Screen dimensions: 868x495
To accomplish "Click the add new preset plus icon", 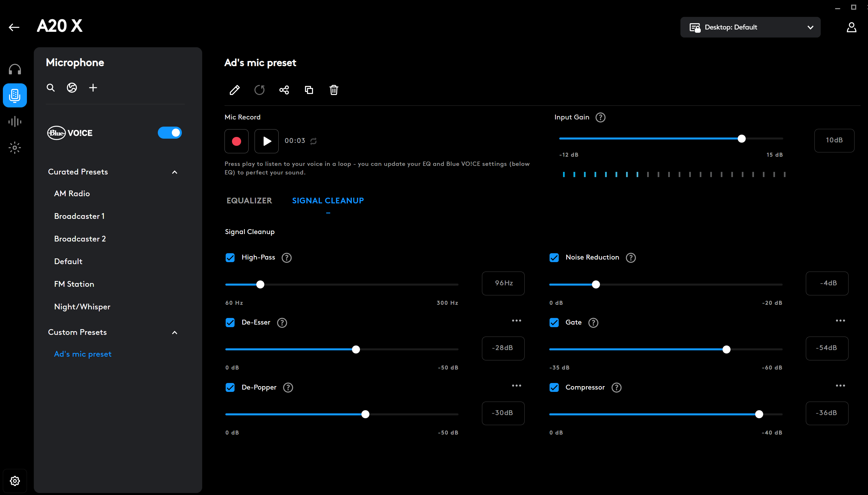I will [x=93, y=88].
